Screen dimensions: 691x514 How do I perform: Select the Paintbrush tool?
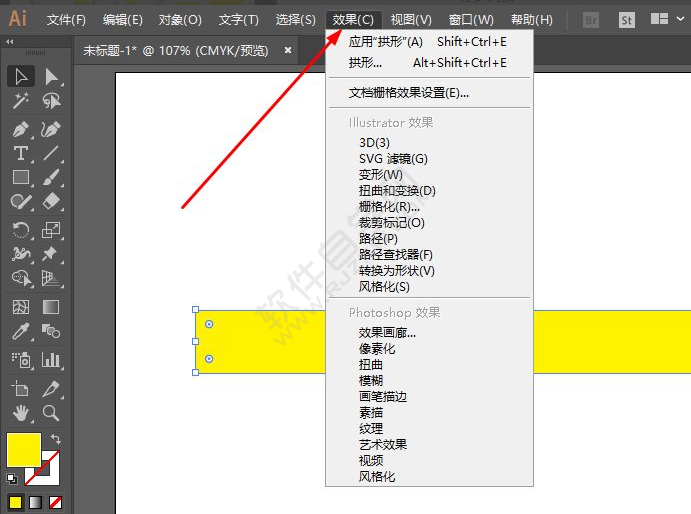51,177
